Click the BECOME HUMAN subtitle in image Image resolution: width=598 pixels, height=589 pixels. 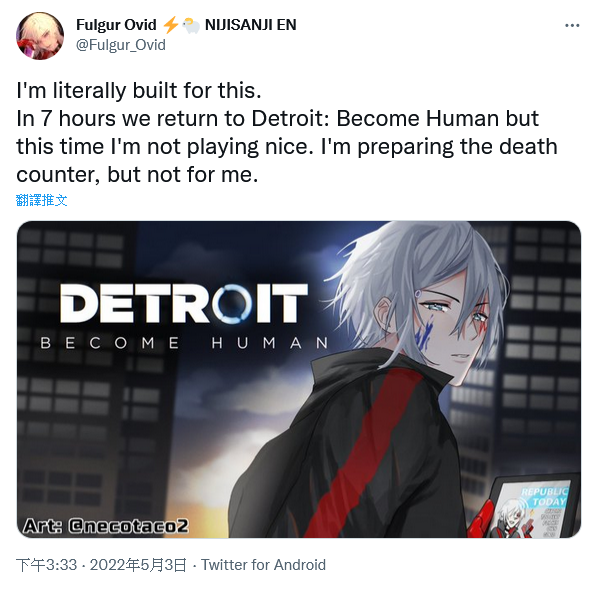point(184,343)
